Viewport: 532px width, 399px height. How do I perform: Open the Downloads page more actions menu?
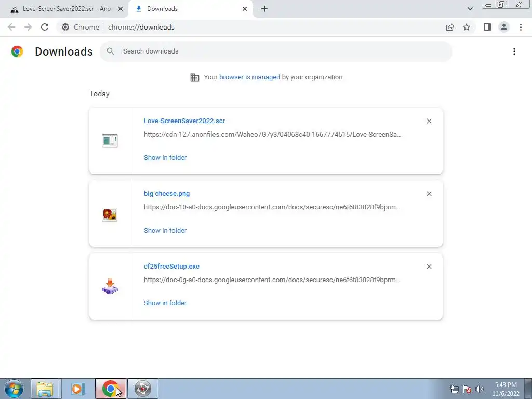click(514, 51)
